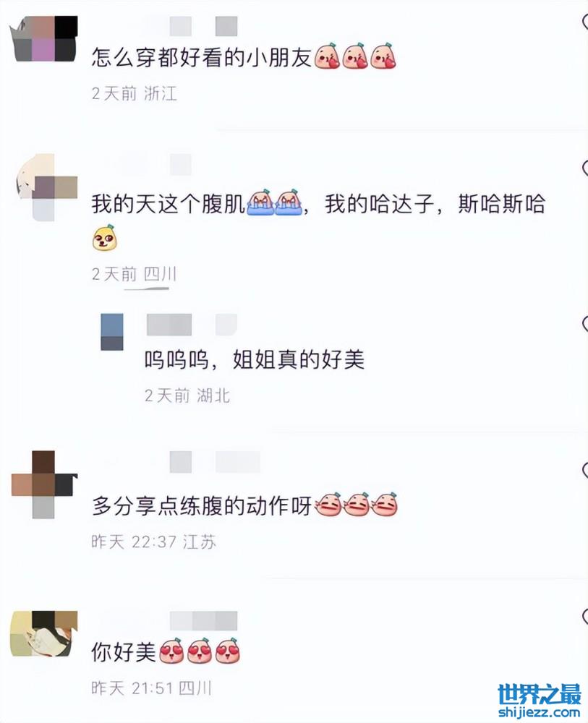Screen dimensions: 588x723
Task: Click blurred username above '多分享点练腹的动作呀'
Action: click(215, 462)
